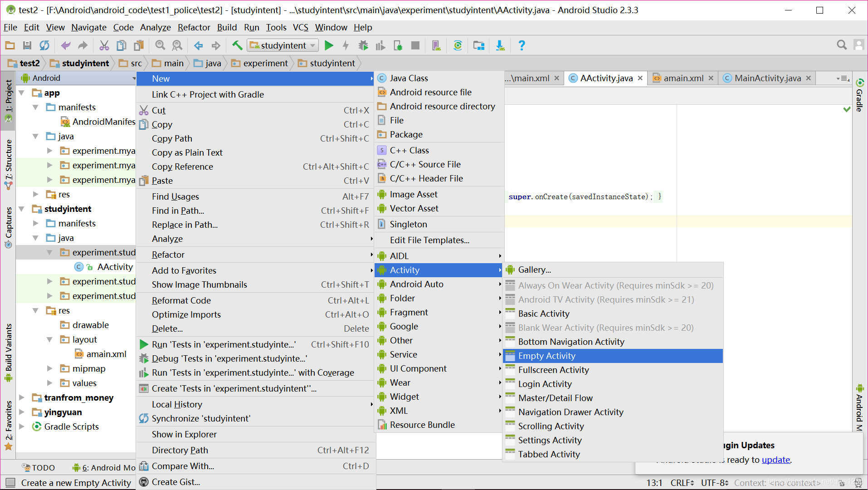Click the Forward navigation arrow icon
The width and height of the screenshot is (868, 490).
pyautogui.click(x=216, y=45)
